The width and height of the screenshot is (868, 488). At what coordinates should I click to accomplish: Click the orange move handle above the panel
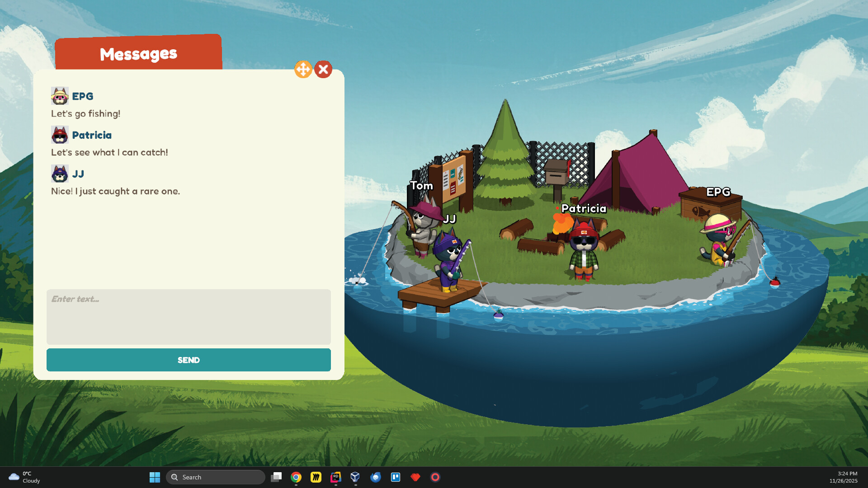pyautogui.click(x=303, y=70)
